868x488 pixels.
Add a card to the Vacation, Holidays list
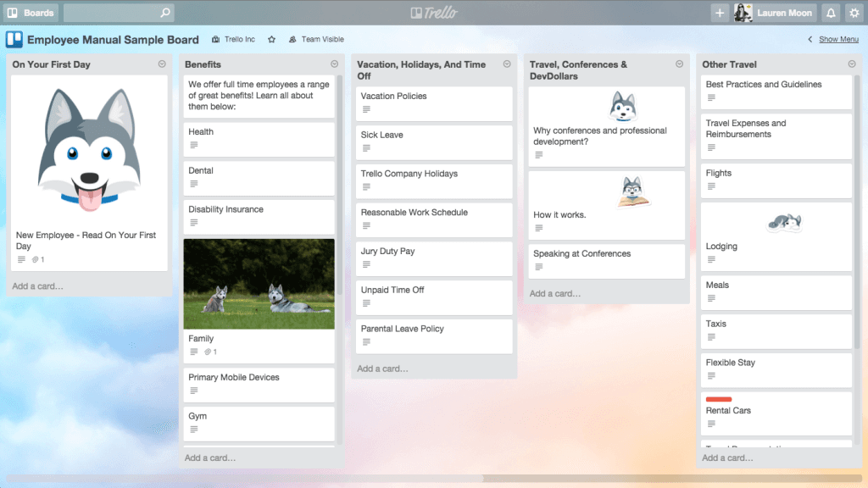[384, 368]
